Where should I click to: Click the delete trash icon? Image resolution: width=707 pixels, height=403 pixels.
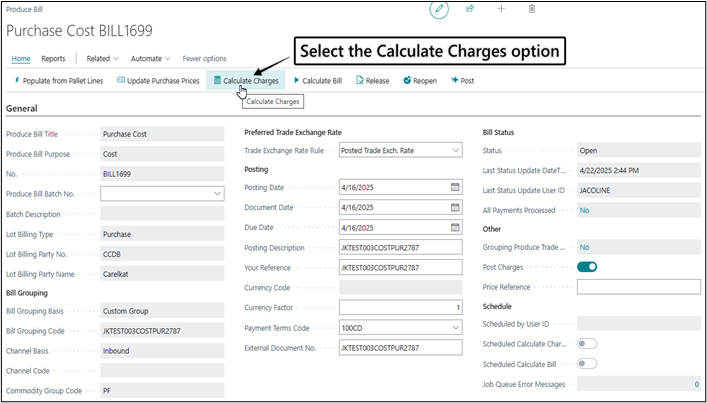[x=532, y=9]
